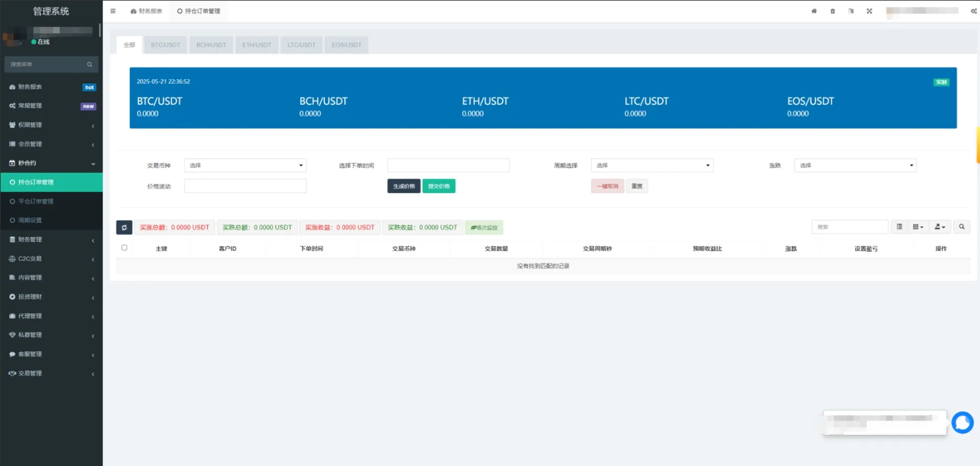Click the 选择下单时间 input field
980x466 pixels.
click(x=448, y=166)
